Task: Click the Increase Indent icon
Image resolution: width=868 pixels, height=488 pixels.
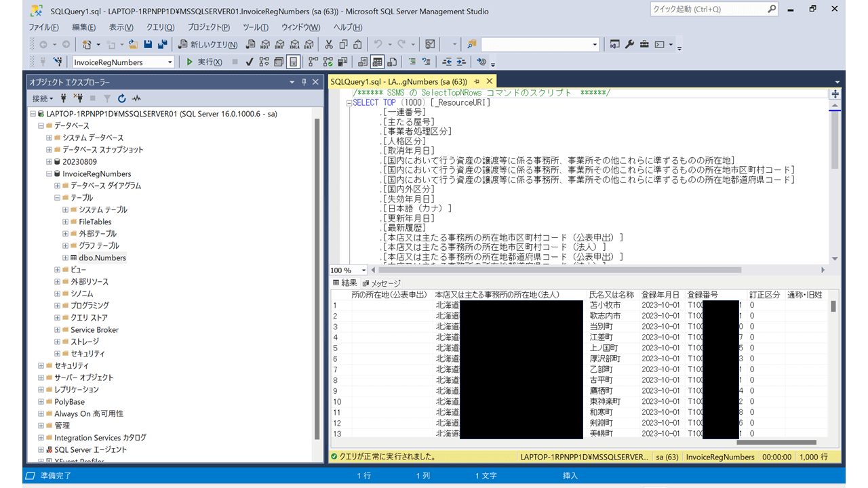Action: pos(462,62)
